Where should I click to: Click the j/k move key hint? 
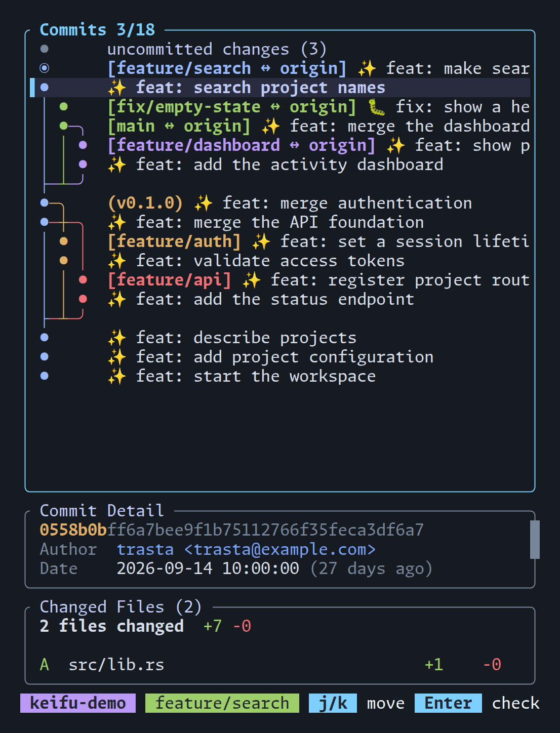(357, 703)
